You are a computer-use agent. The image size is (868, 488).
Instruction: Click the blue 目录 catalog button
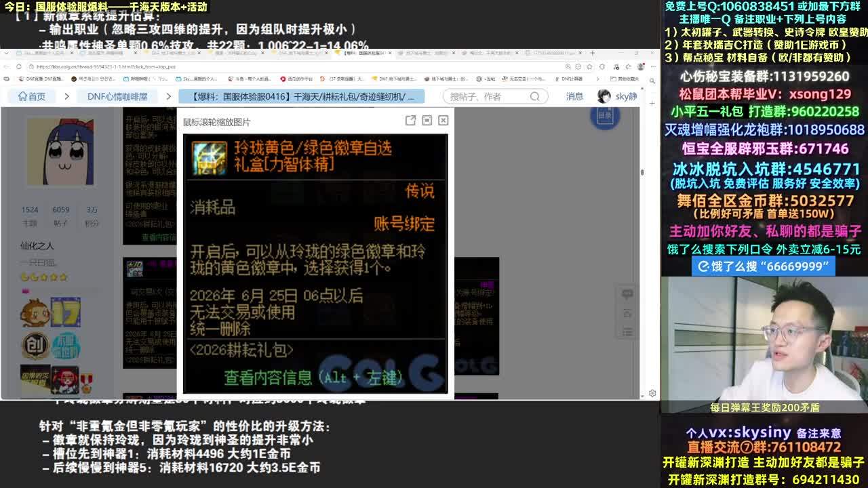tap(604, 116)
